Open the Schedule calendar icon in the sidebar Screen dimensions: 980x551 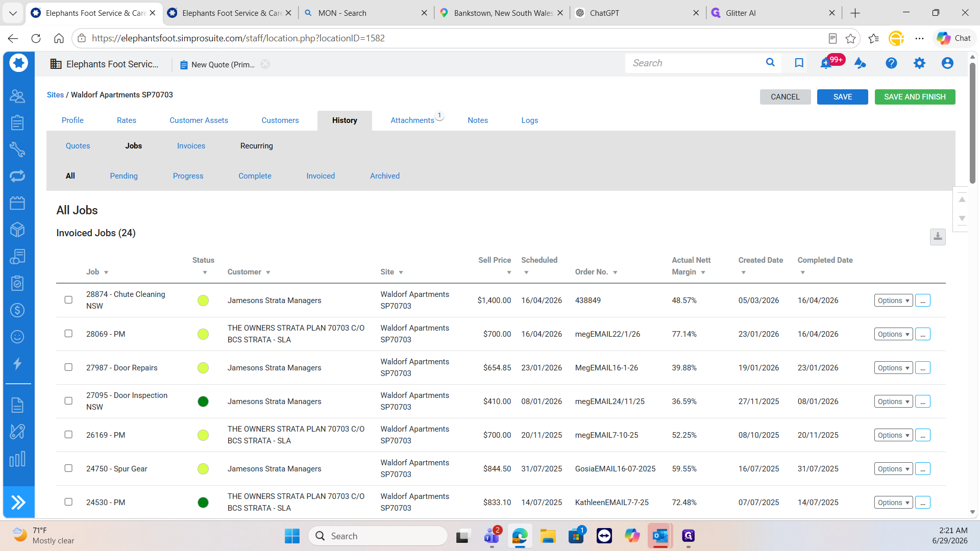pos(17,203)
